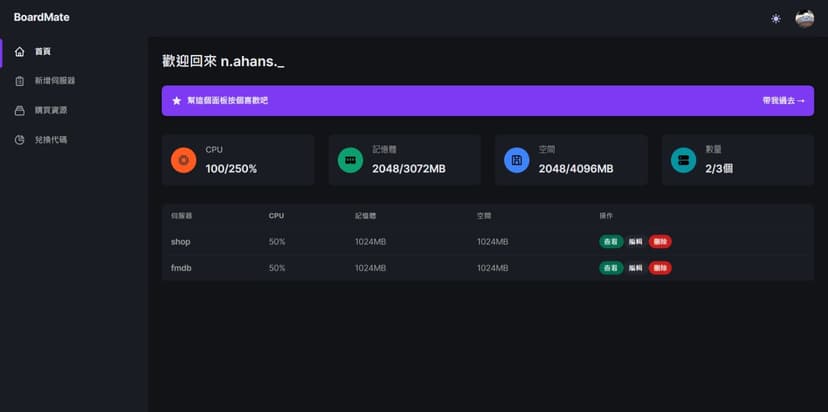The height and width of the screenshot is (412, 828).
Task: Click the clipboard icon for 新增伺服器
Action: pyautogui.click(x=19, y=81)
